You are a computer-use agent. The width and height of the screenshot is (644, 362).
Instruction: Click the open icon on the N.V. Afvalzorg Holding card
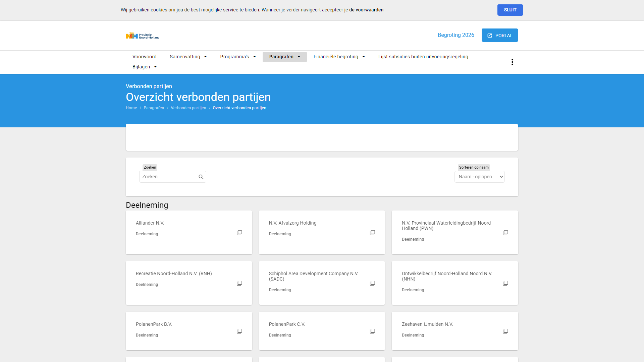click(372, 233)
